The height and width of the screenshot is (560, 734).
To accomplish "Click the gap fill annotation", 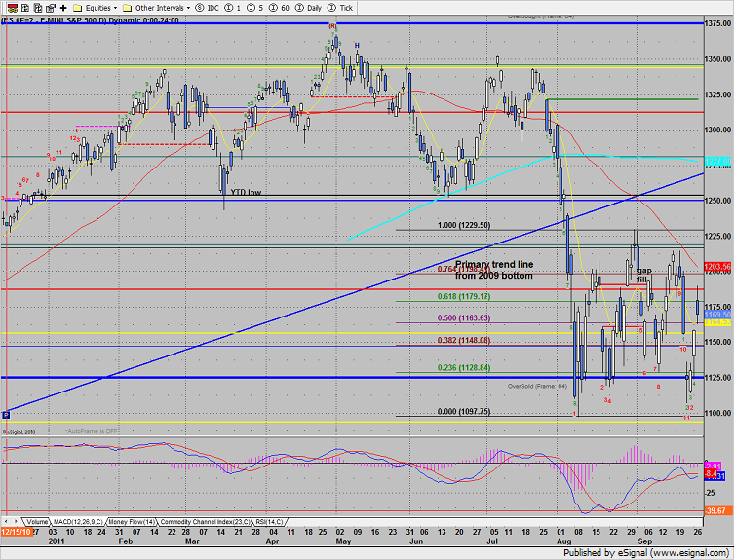I will [644, 275].
